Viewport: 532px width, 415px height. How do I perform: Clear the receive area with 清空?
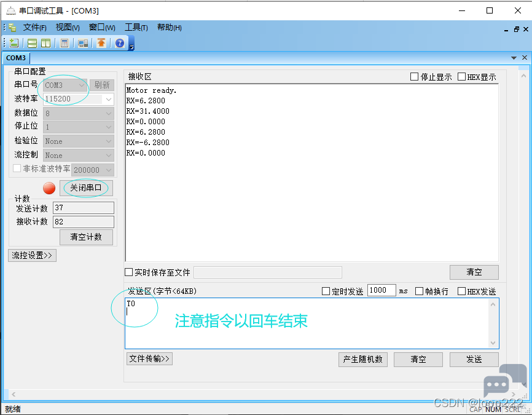click(x=474, y=272)
